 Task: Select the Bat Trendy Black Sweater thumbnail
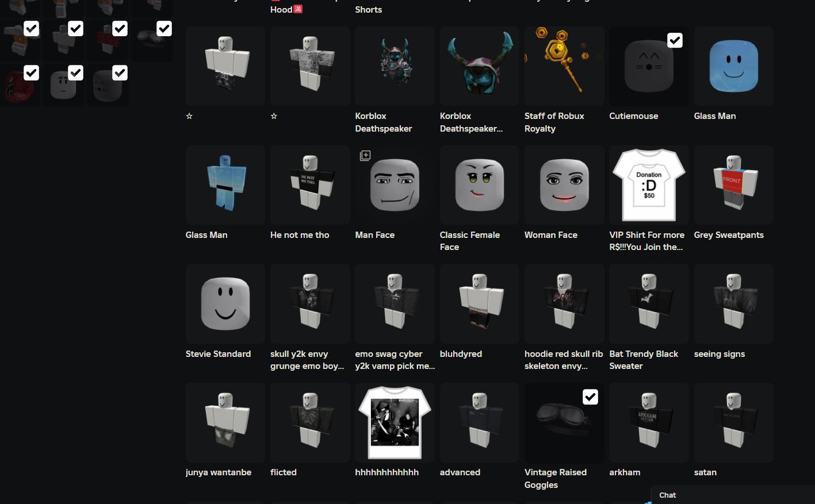649,304
